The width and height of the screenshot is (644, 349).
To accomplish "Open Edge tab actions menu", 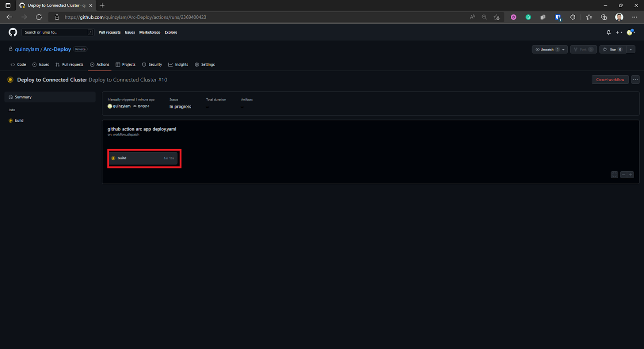I will 8,5.
